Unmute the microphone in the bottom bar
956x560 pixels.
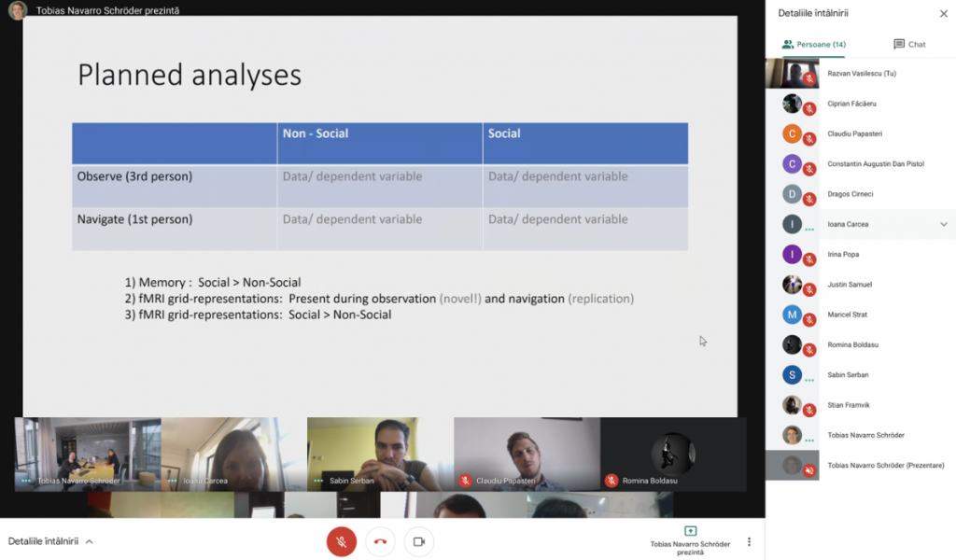[x=342, y=541]
